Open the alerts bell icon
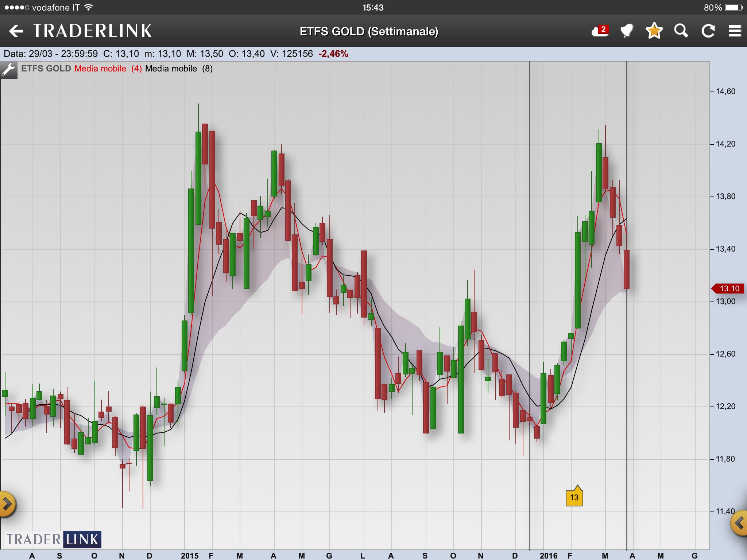The height and width of the screenshot is (560, 747). click(x=627, y=31)
